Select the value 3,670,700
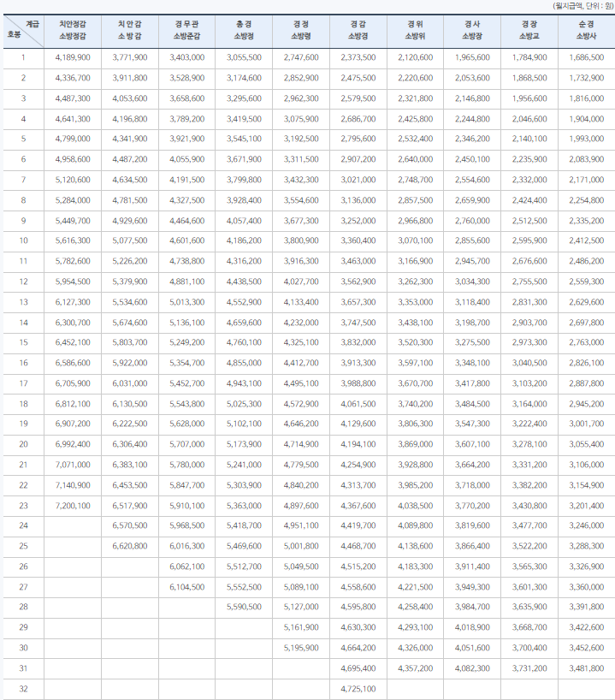Screen dimensions: 615x700 coord(416,383)
